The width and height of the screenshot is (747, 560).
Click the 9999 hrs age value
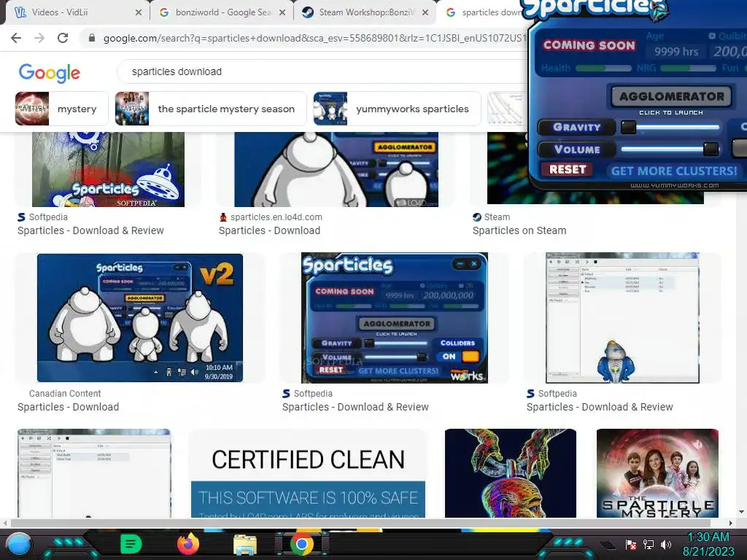[x=676, y=52]
